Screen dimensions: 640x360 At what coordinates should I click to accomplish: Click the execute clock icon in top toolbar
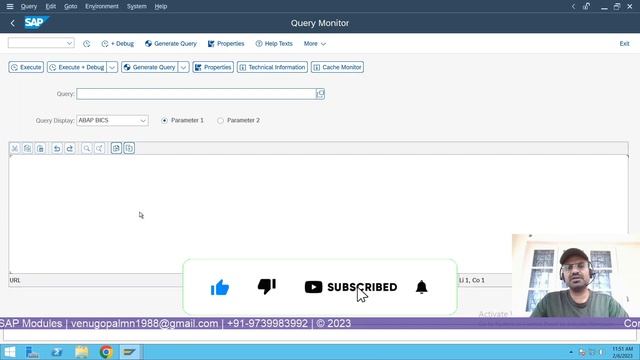click(87, 44)
